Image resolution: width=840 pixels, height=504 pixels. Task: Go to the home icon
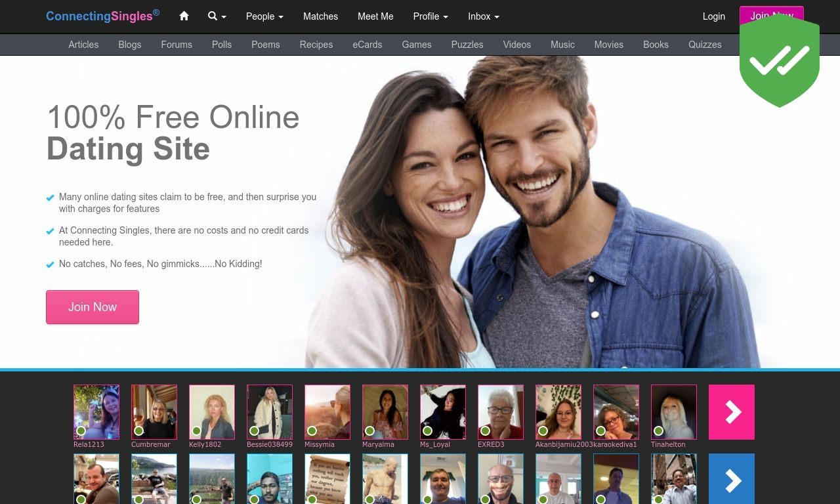[184, 16]
